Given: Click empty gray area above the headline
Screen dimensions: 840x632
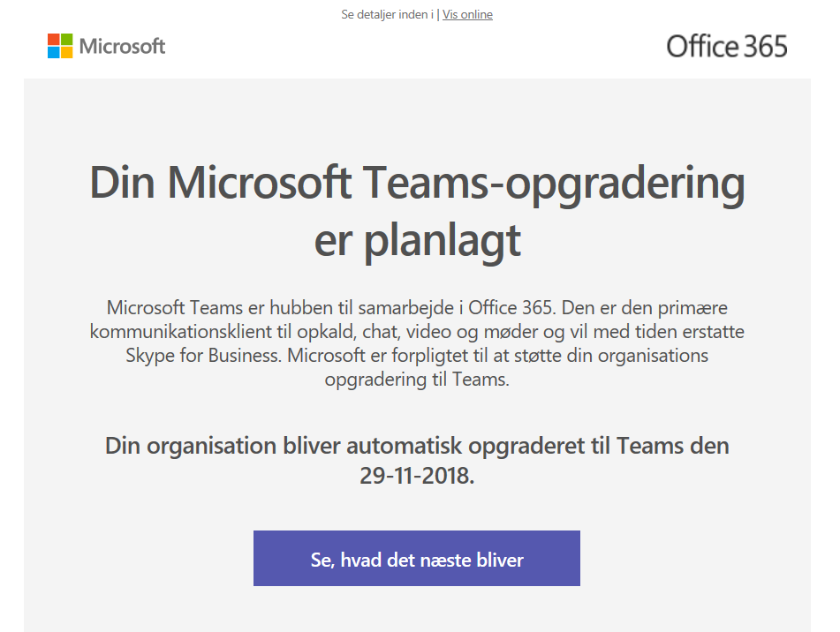Looking at the screenshot, I should click(x=417, y=117).
